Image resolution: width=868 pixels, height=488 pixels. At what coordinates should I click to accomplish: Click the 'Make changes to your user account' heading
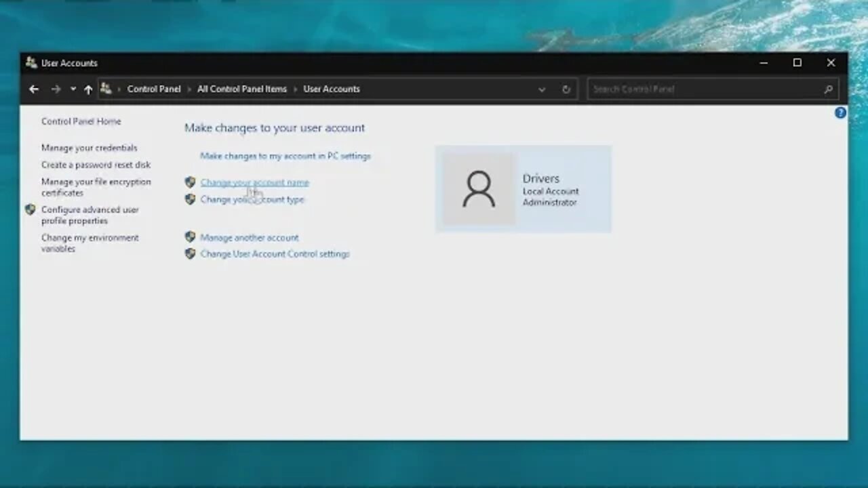275,127
